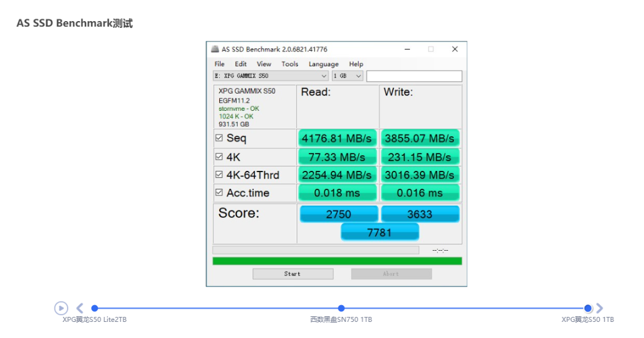Click the read score 2750
Viewport: 644px width, 338px height.
[339, 214]
